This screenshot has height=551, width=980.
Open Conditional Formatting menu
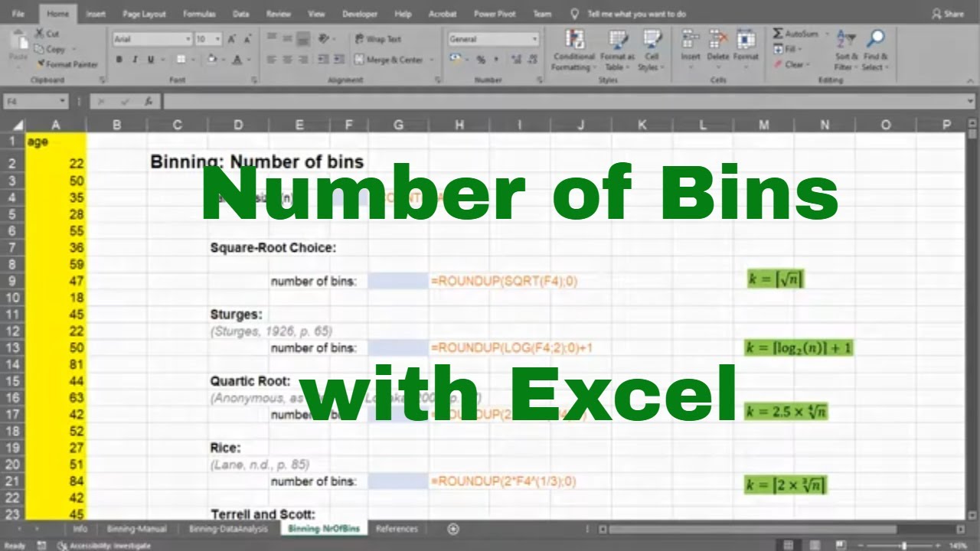point(573,51)
